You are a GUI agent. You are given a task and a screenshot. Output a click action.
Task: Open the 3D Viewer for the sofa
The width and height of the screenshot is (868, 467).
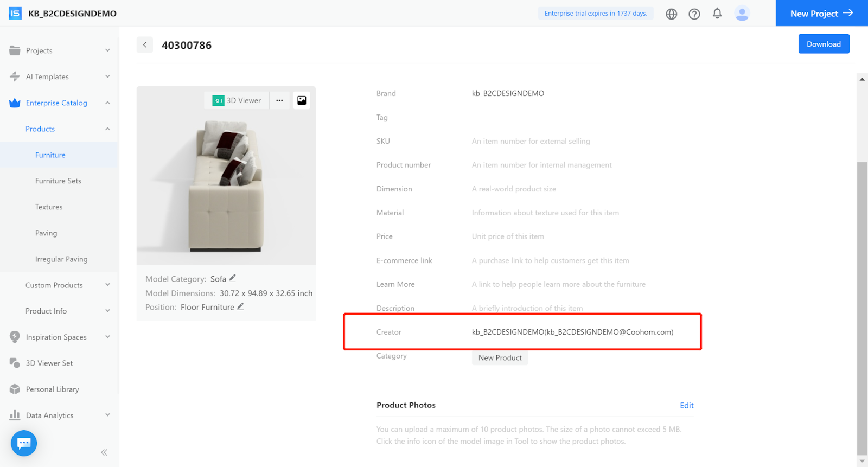[237, 100]
